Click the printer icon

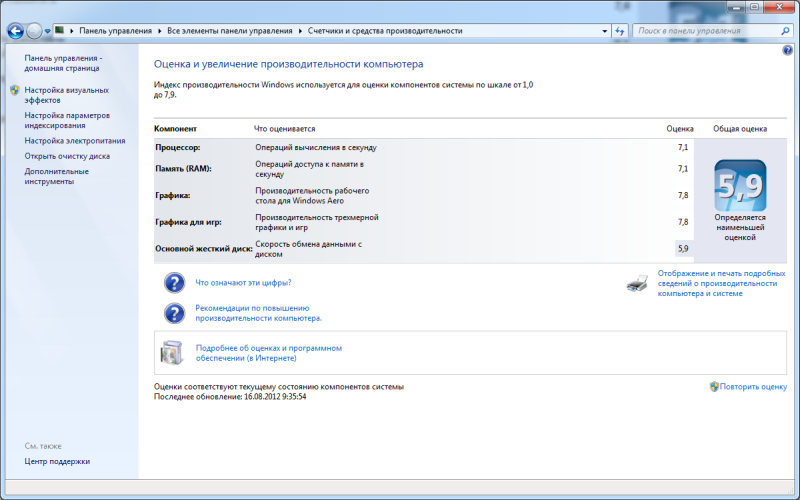coord(637,283)
